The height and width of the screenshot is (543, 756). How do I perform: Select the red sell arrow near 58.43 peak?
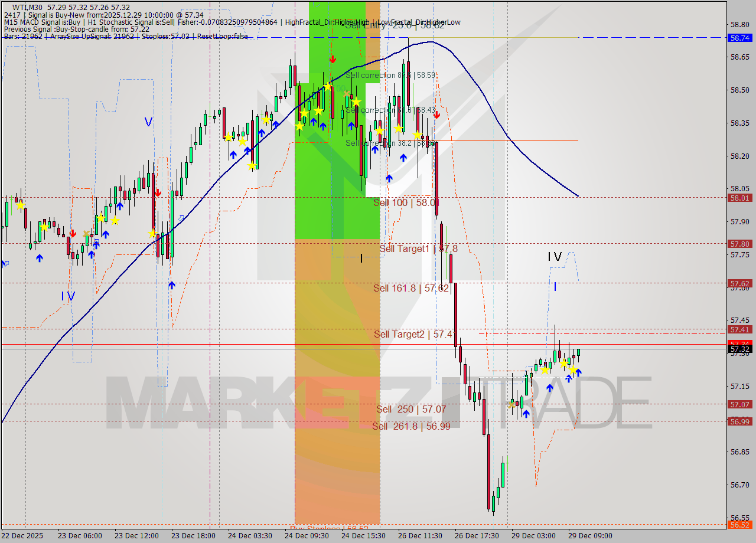point(436,115)
